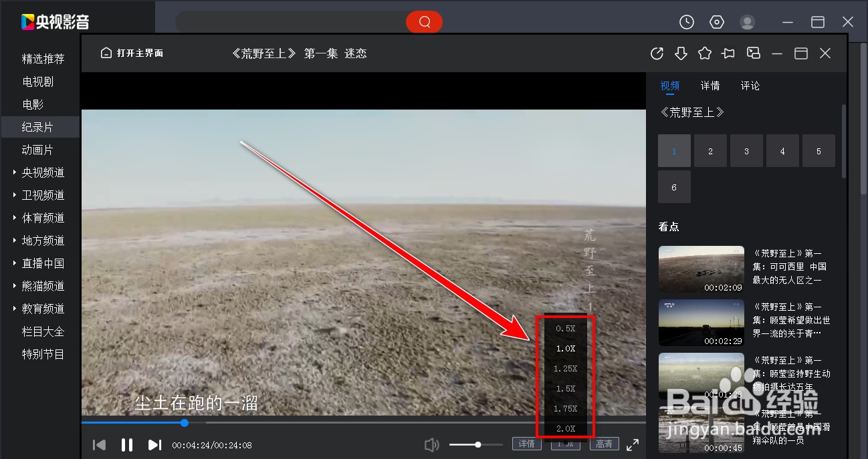This screenshot has height=459, width=868.
Task: Open the 00:02:09 highlight clip thumbnail
Action: (701, 269)
